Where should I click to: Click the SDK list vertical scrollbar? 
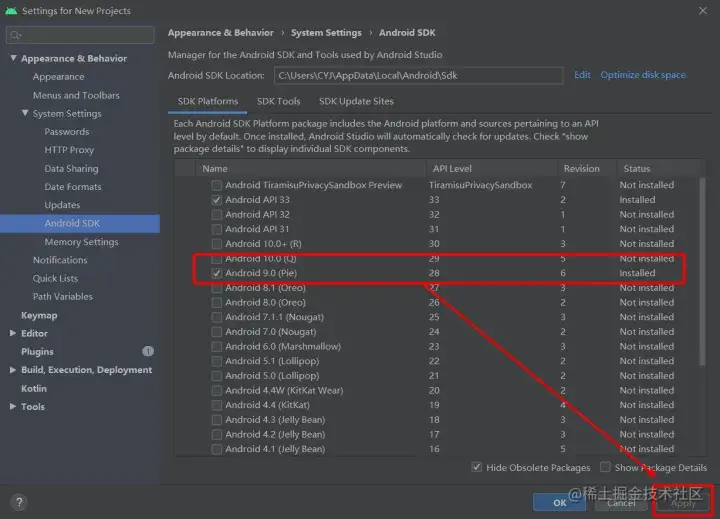(702, 272)
